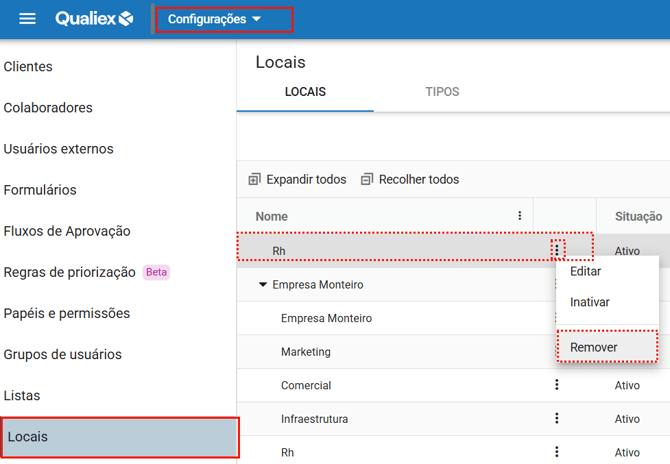Click three-dot menu on highlighted Rh row

point(557,248)
